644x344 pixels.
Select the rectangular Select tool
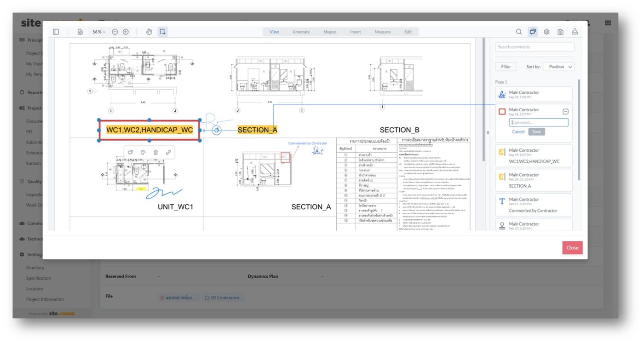point(162,32)
